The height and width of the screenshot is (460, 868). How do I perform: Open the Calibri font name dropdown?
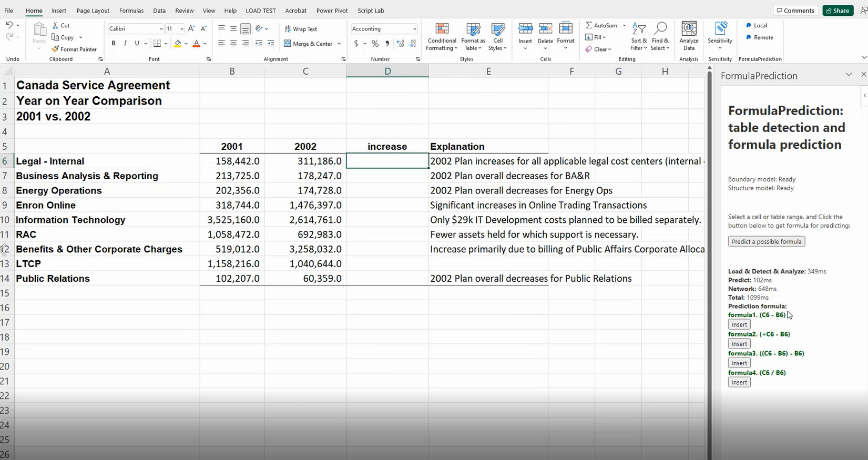tap(161, 29)
